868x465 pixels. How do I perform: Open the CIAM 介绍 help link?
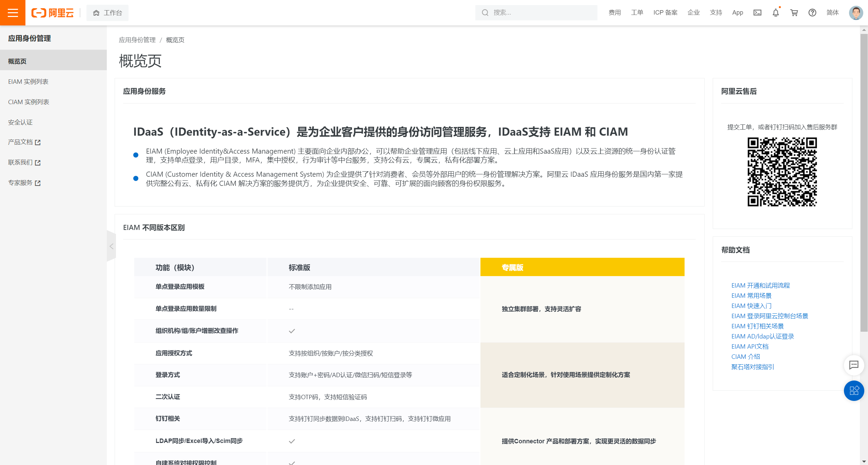coord(746,356)
